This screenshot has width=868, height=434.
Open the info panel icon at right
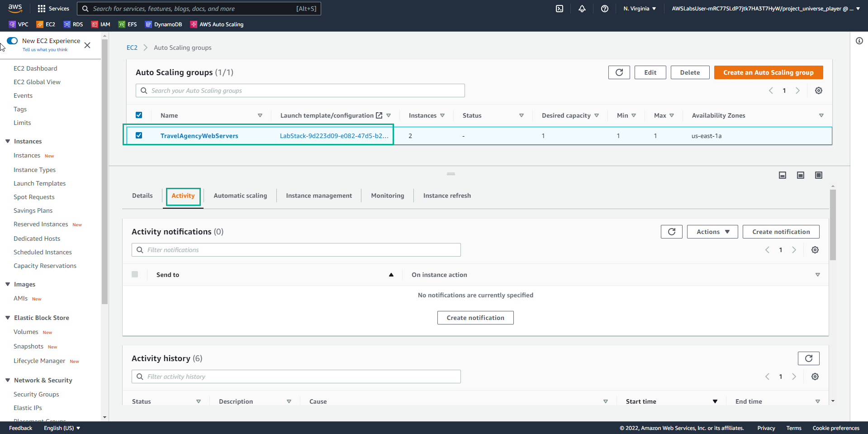pos(859,41)
